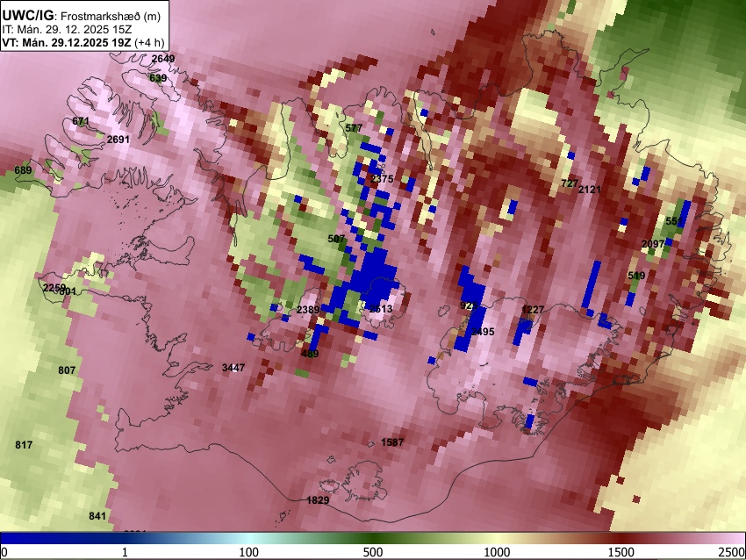
Task: Select the 2259 label on Snæfellsnes
Action: pos(54,288)
